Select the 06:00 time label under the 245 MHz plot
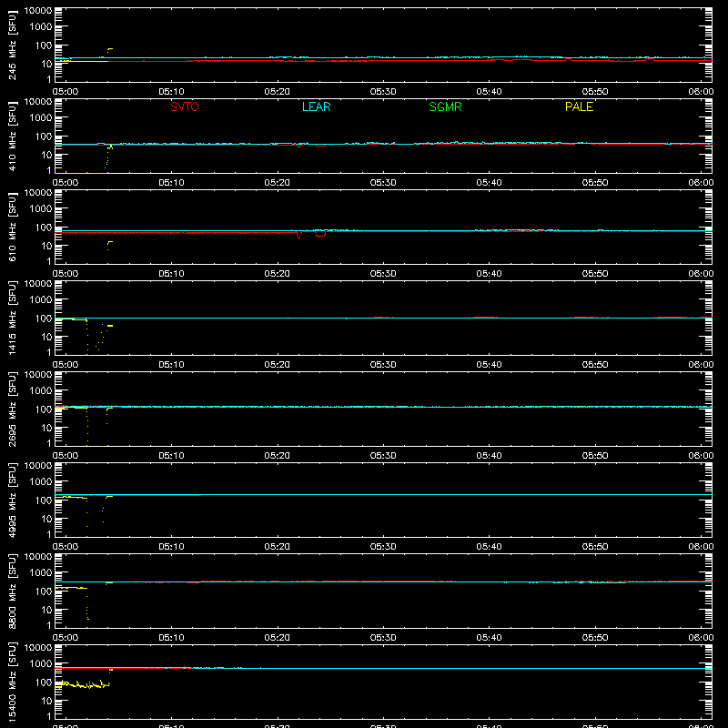728x728 pixels. click(701, 92)
